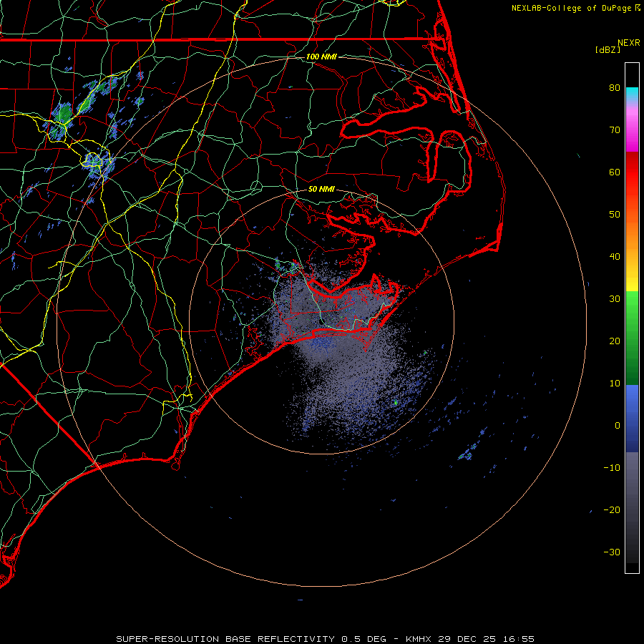The height and width of the screenshot is (644, 644).
Task: Click the reflectivity color scale bar
Action: 632,318
